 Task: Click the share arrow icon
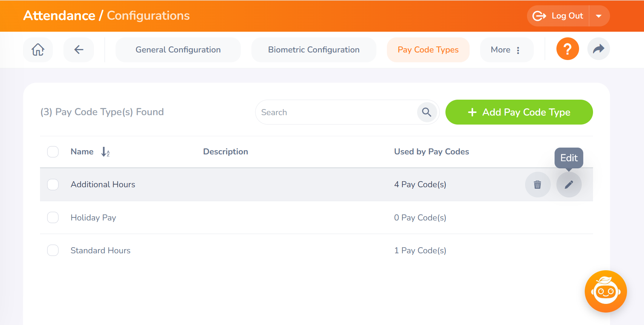[598, 49]
